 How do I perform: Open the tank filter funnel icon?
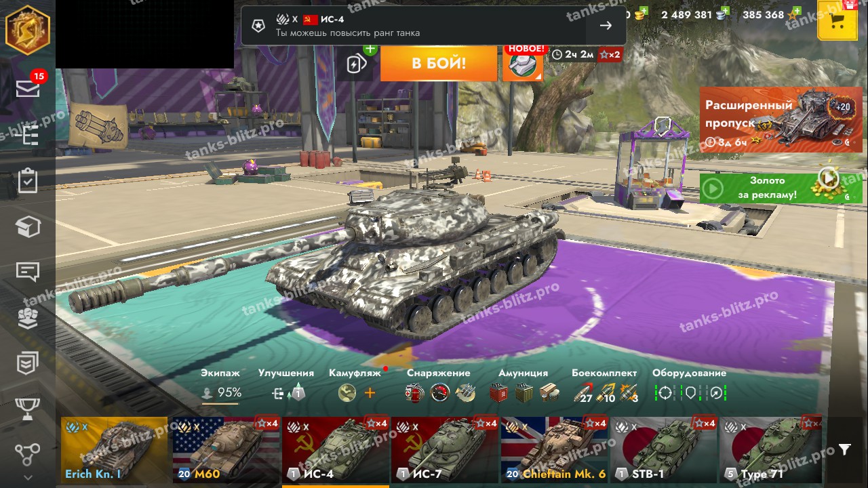844,449
